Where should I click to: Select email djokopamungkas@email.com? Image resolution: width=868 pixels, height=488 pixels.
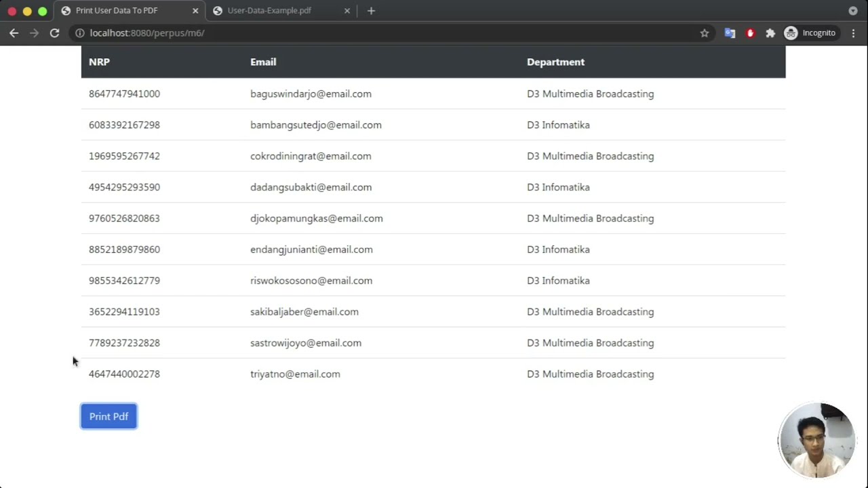click(x=317, y=218)
